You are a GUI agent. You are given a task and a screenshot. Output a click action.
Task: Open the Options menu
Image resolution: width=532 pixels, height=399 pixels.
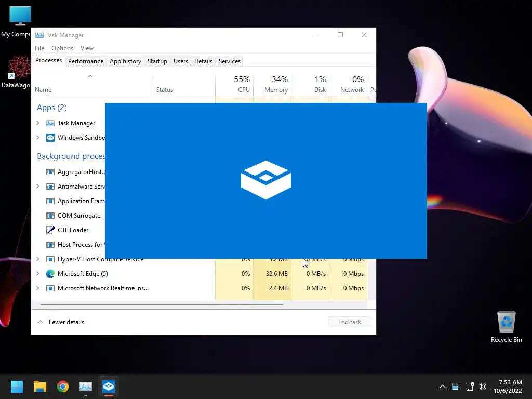pos(62,48)
